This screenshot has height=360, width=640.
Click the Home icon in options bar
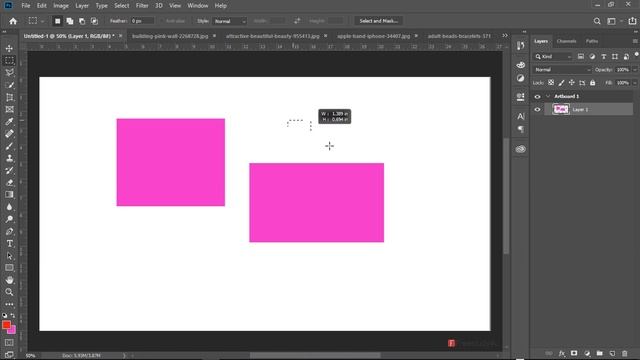[13, 21]
